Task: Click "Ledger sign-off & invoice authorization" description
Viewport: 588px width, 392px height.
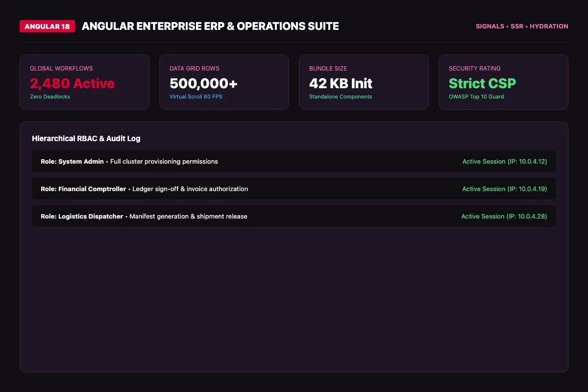Action: click(190, 189)
